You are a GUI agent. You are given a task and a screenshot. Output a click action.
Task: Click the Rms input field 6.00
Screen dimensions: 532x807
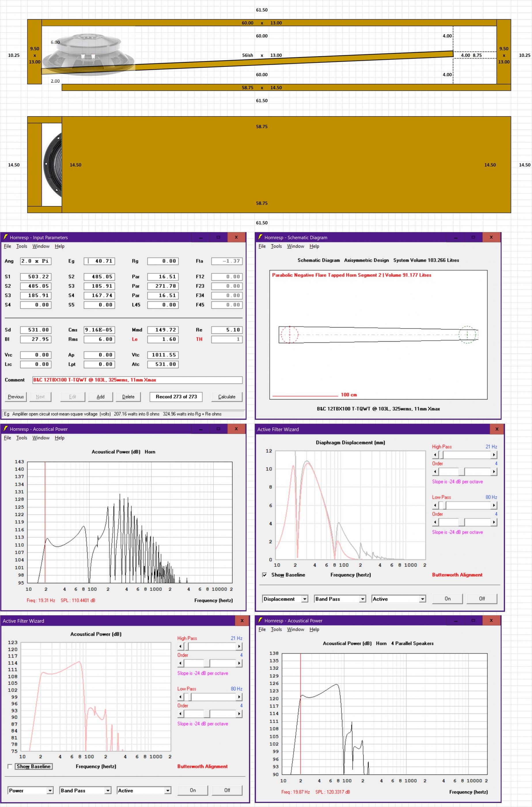pyautogui.click(x=99, y=339)
